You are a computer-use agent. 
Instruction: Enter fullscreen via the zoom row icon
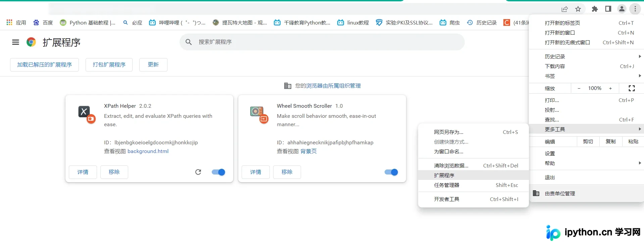point(632,88)
